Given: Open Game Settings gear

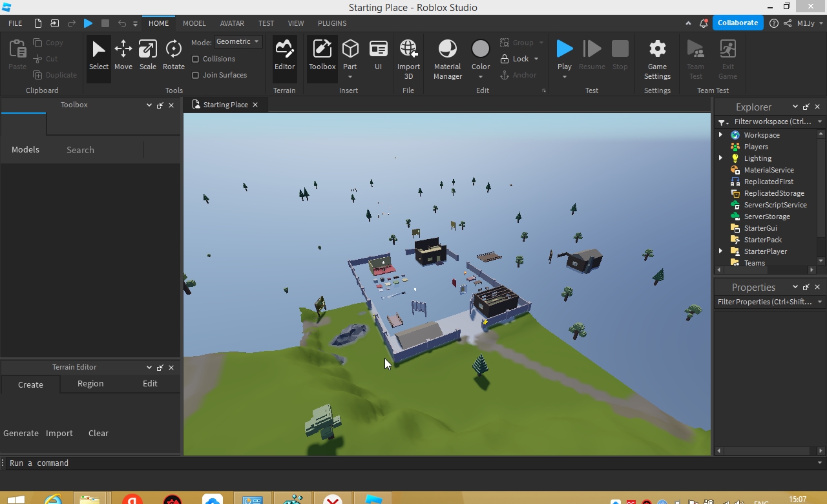Looking at the screenshot, I should (x=657, y=59).
